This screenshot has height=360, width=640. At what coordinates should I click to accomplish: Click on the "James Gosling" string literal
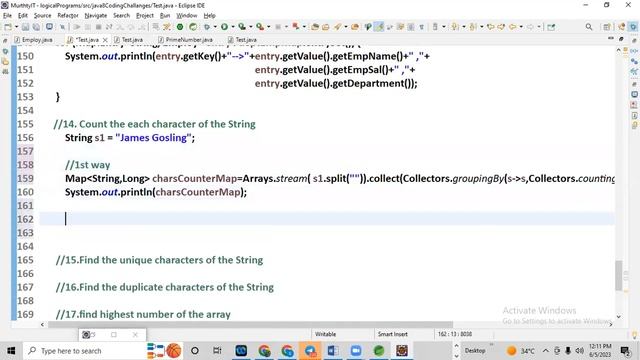[x=154, y=138]
